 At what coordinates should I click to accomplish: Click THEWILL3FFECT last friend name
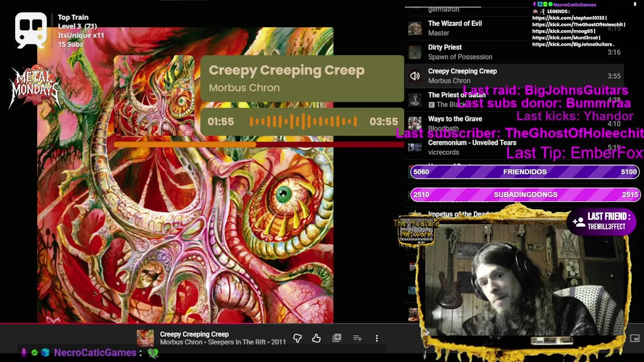tap(606, 227)
